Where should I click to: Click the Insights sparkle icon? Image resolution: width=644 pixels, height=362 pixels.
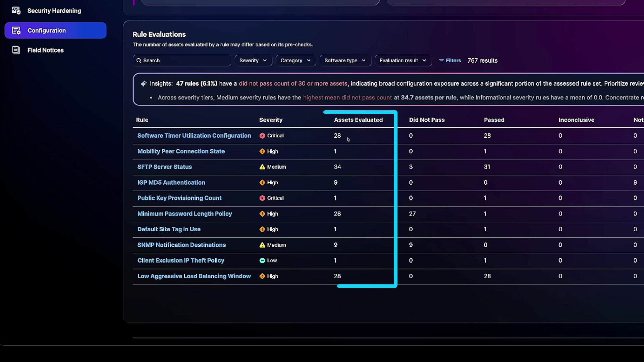[x=144, y=83]
